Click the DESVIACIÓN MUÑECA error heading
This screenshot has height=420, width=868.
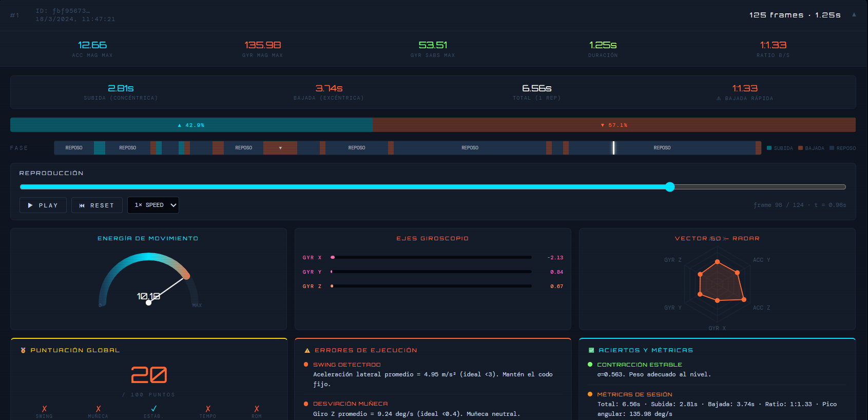click(x=351, y=404)
